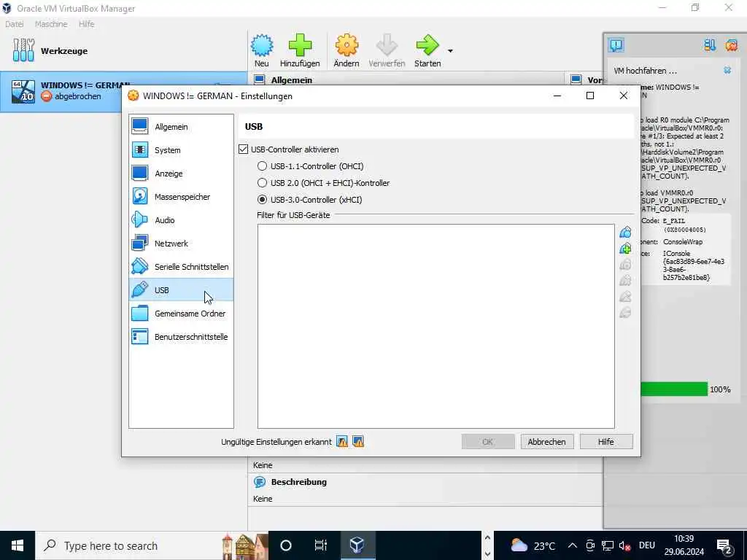Screen dimensions: 747x560
Task: Add empty USB filter icon
Action: click(x=625, y=233)
